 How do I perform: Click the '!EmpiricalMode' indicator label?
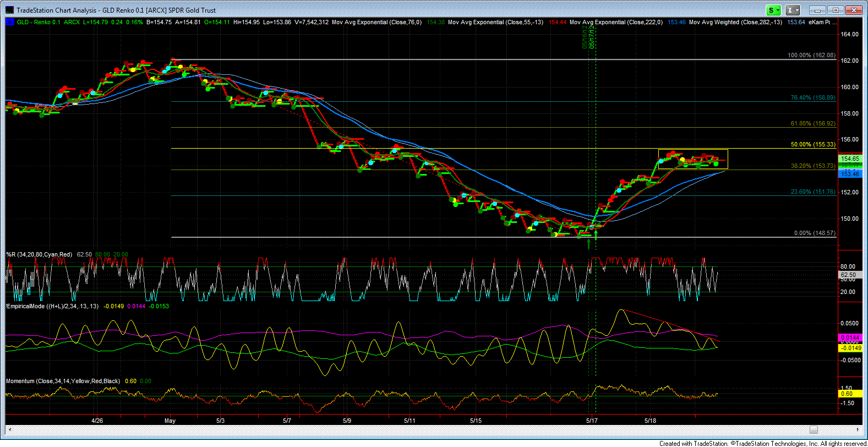[x=26, y=306]
